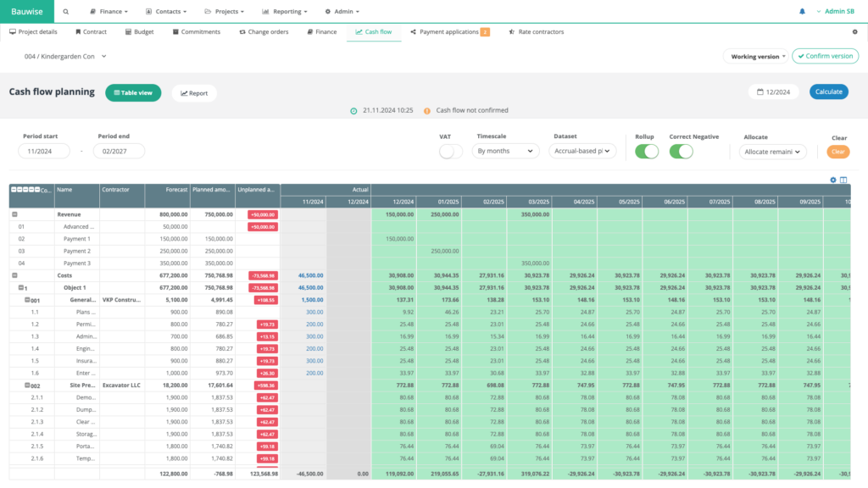The image size is (868, 488).
Task: Open the table settings gear above the grid
Action: (833, 180)
